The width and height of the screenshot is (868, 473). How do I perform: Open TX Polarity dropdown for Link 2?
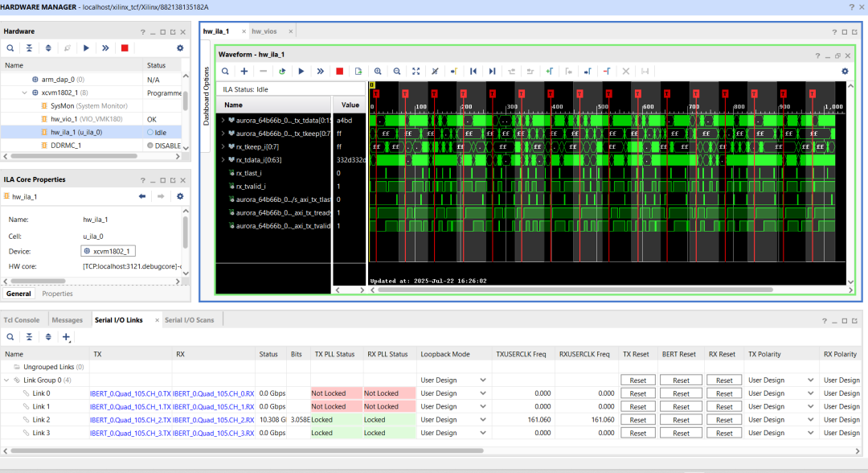[x=810, y=420]
